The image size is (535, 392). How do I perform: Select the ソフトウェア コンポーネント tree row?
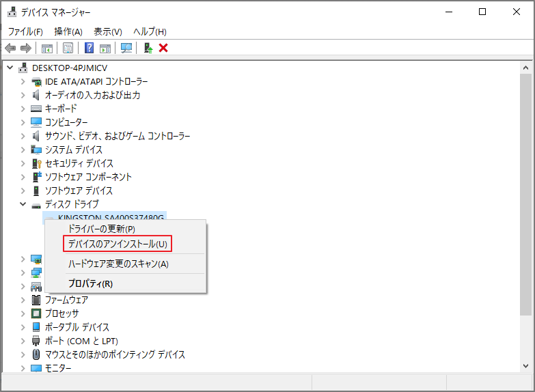pos(88,177)
